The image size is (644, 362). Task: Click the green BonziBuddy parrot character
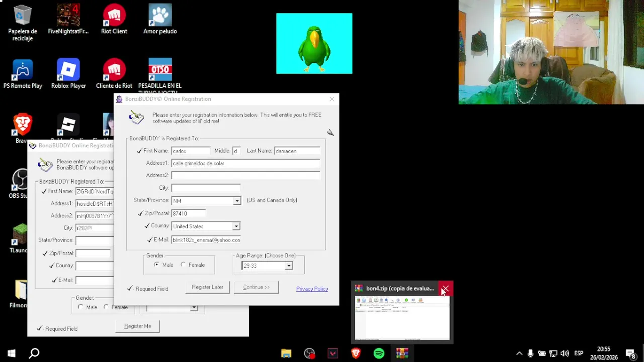pyautogui.click(x=314, y=48)
